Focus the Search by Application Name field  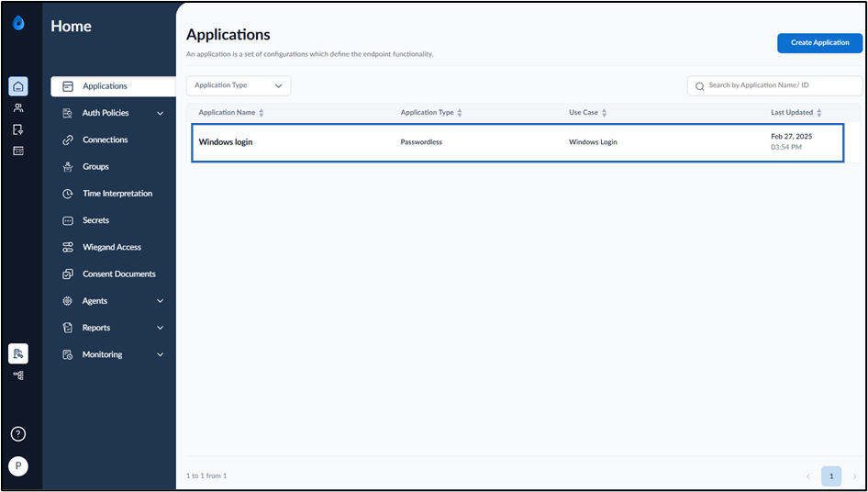[775, 86]
